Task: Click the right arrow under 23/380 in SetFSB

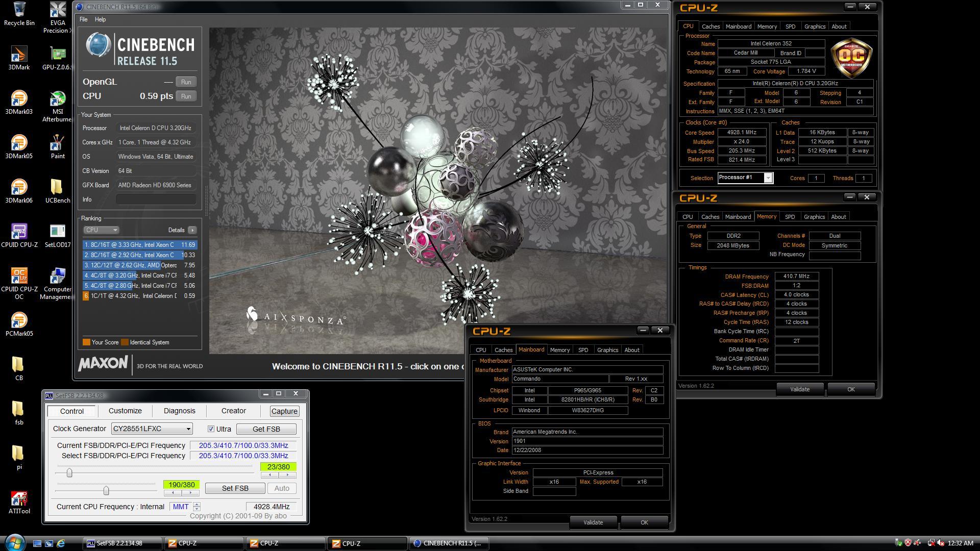Action: 287,475
